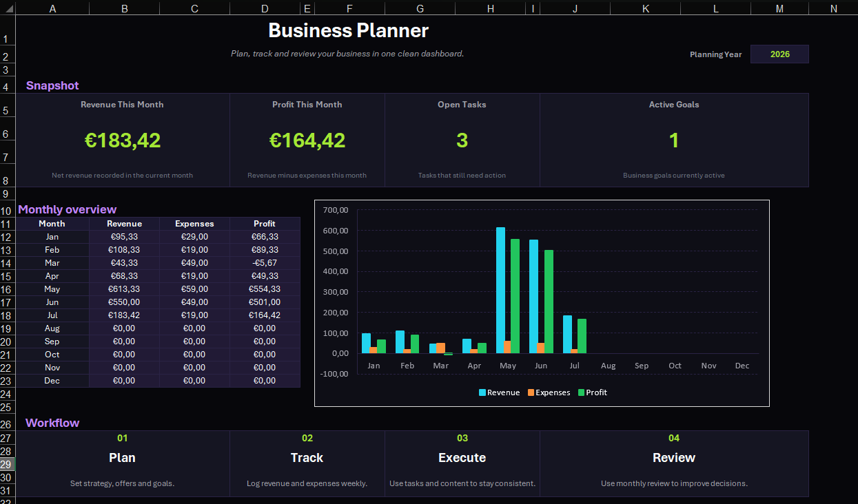Viewport: 858px width, 504px height.
Task: Click the Open Tasks count 3
Action: 462,140
